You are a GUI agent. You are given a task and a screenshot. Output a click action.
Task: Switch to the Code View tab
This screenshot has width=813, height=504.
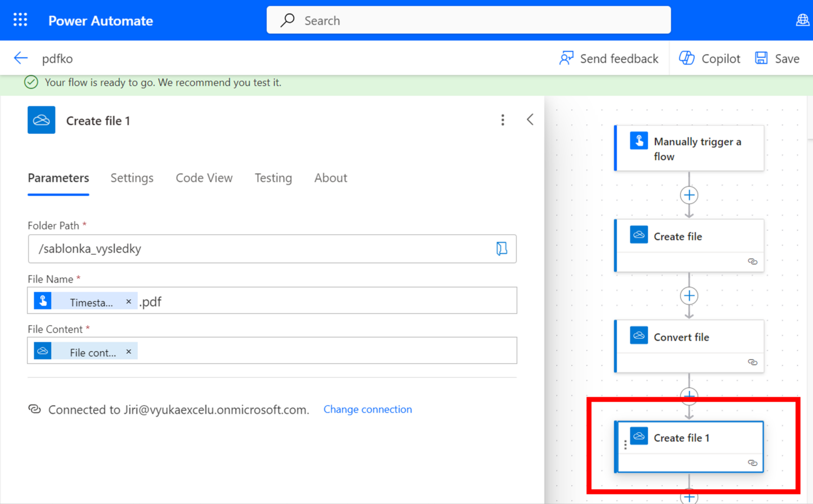(204, 178)
